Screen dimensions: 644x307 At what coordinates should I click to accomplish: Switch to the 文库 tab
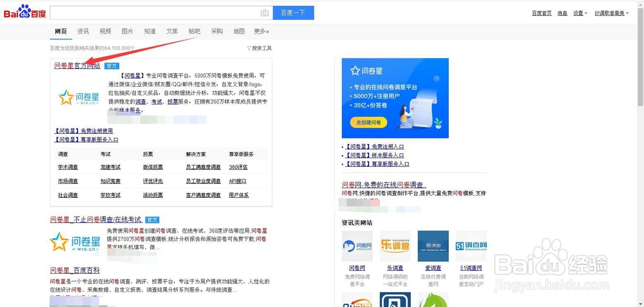click(x=172, y=31)
